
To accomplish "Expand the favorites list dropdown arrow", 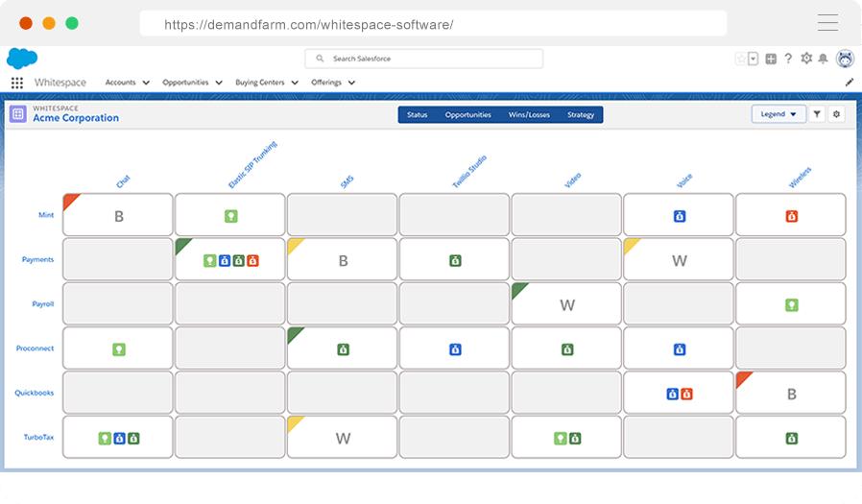I will pyautogui.click(x=754, y=59).
